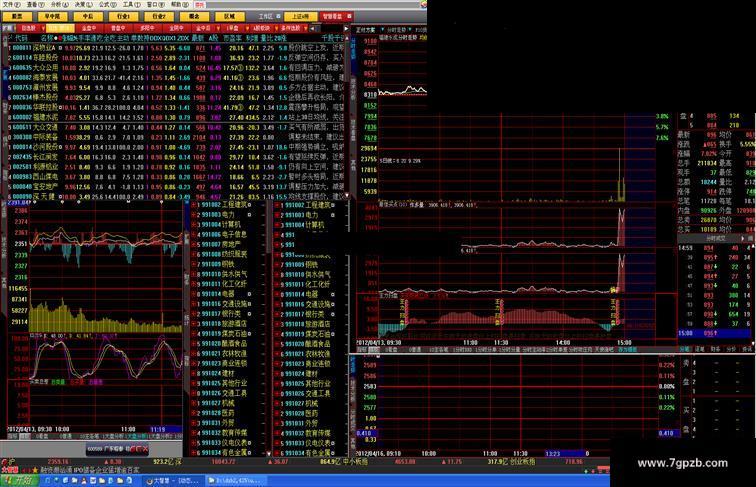The width and height of the screenshot is (756, 487).
Task: Open news headline 融资潮汹涌 IPO储备企业
Action: (x=90, y=470)
